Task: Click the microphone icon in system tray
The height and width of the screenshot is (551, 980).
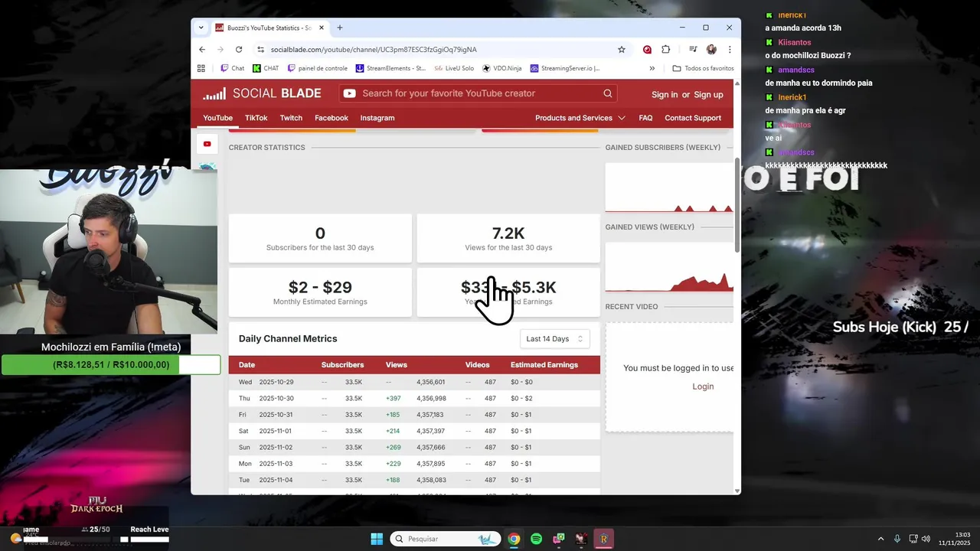Action: 897,539
